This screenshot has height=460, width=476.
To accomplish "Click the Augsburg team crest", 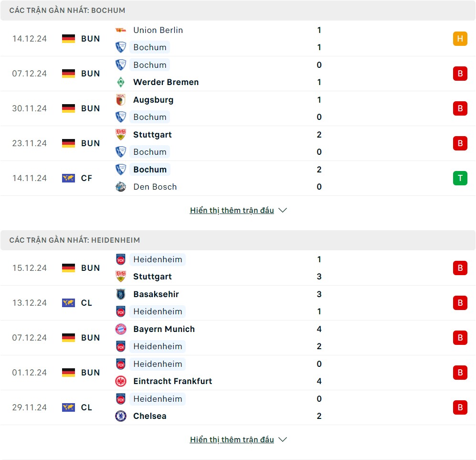I will pyautogui.click(x=121, y=100).
